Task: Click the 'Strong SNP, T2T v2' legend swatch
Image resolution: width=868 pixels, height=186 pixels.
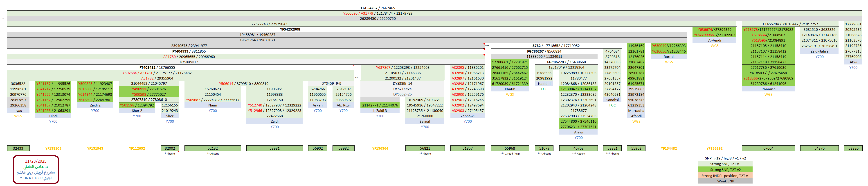Action: 725,170
